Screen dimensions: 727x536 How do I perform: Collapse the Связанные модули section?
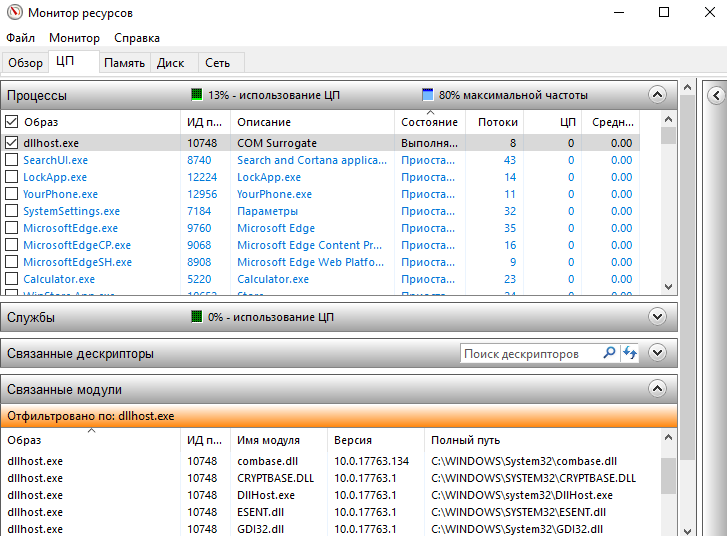657,389
